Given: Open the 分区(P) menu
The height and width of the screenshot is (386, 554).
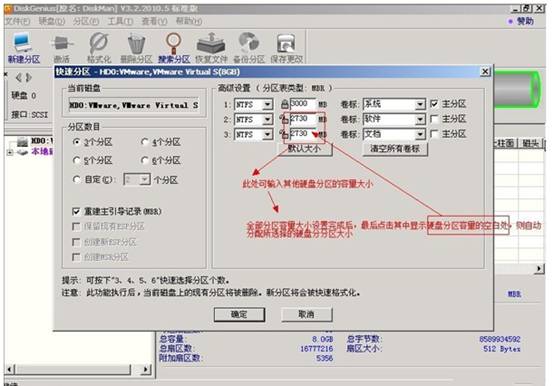Looking at the screenshot, I should (86, 21).
